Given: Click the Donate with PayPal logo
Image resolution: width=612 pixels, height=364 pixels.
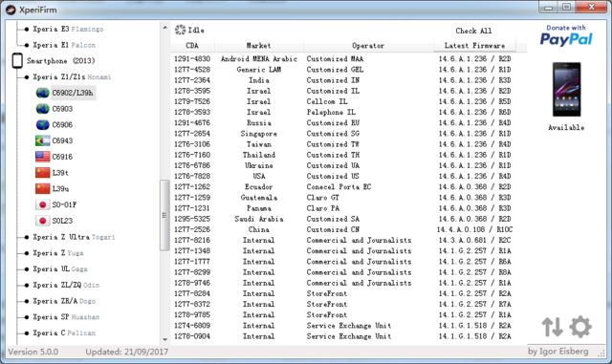Looking at the screenshot, I should pos(566,35).
